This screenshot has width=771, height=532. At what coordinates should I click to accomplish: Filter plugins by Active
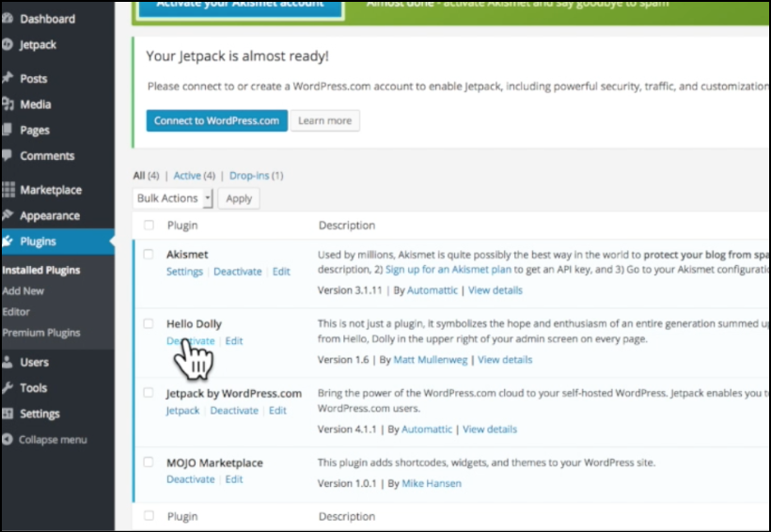pyautogui.click(x=187, y=176)
